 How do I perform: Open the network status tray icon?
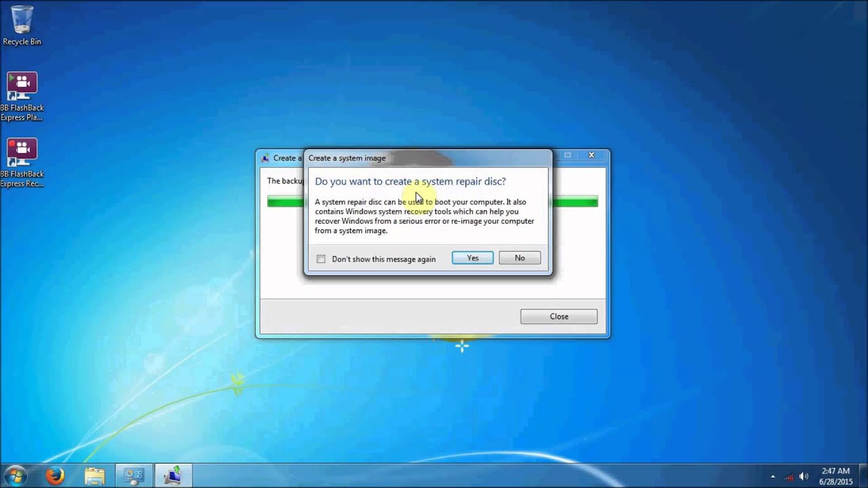coord(789,476)
